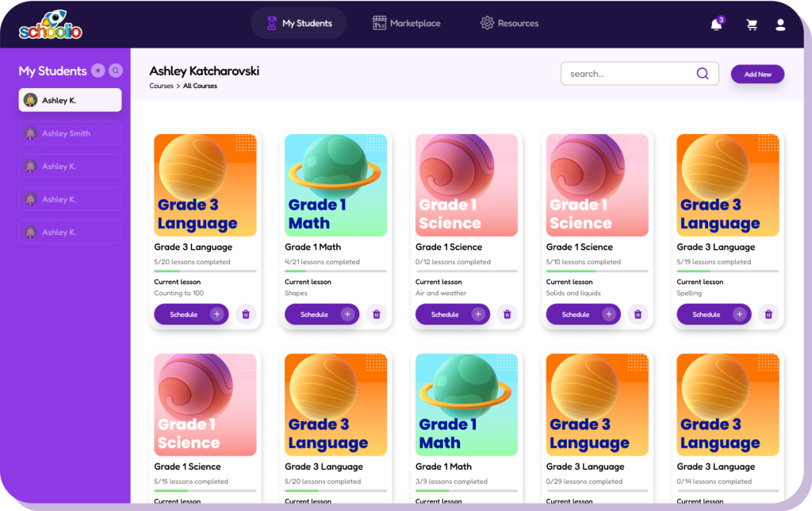This screenshot has width=812, height=511.
Task: Click the All Courses breadcrumb
Action: point(200,86)
